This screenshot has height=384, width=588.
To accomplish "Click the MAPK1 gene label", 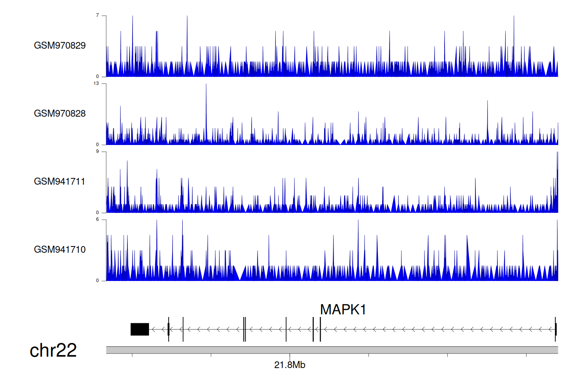I will [343, 310].
